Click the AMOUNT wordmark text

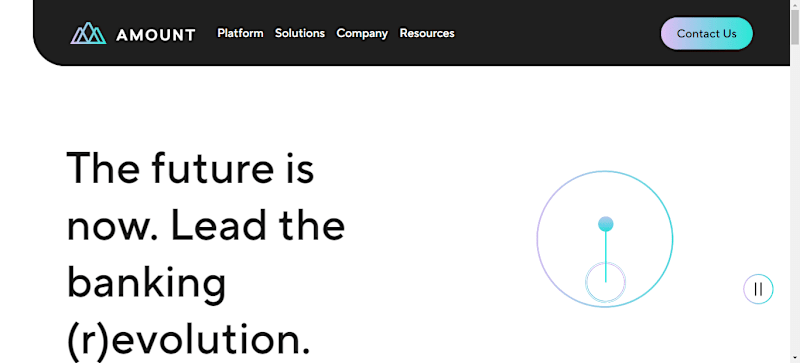click(156, 35)
